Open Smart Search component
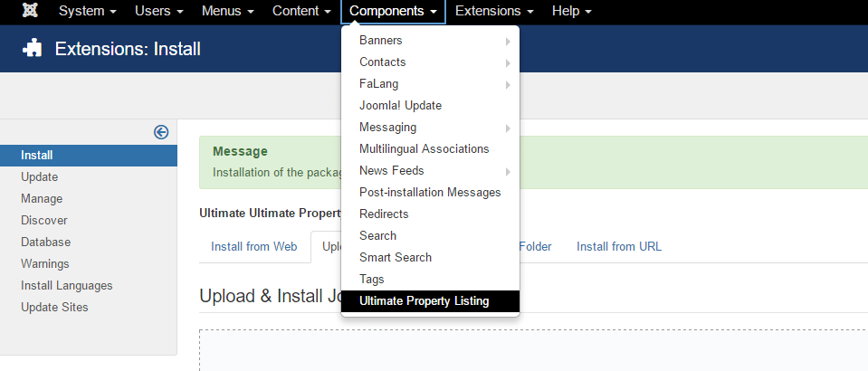Screen dimensions: 868x371 coord(430,258)
